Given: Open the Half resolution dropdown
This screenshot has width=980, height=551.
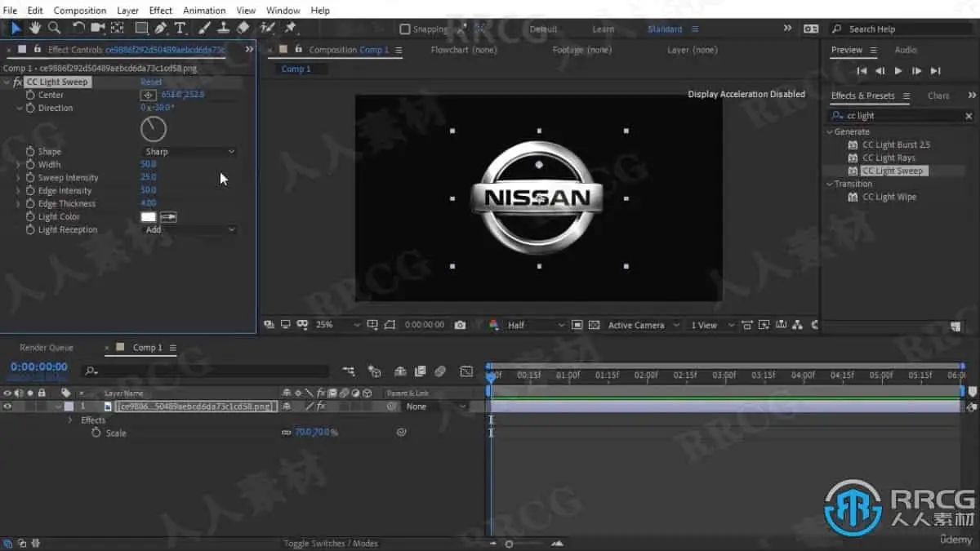Looking at the screenshot, I should (535, 325).
